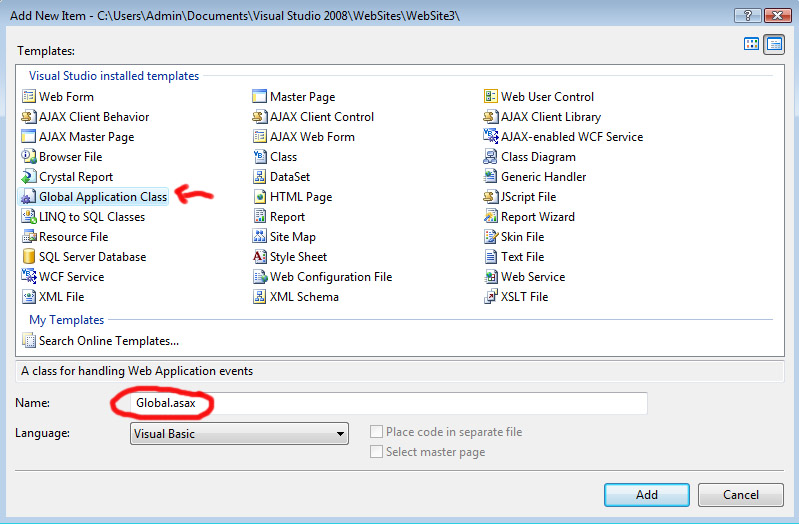Tick the Select master page checkbox

point(377,452)
